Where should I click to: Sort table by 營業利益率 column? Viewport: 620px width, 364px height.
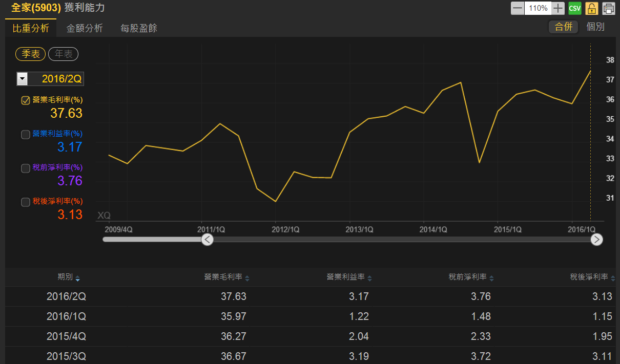click(369, 278)
